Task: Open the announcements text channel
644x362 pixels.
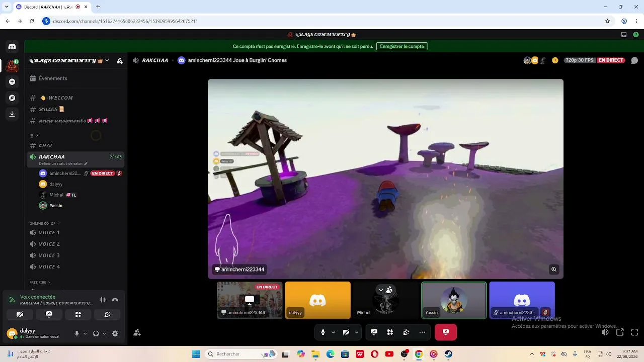Action: [x=75, y=121]
